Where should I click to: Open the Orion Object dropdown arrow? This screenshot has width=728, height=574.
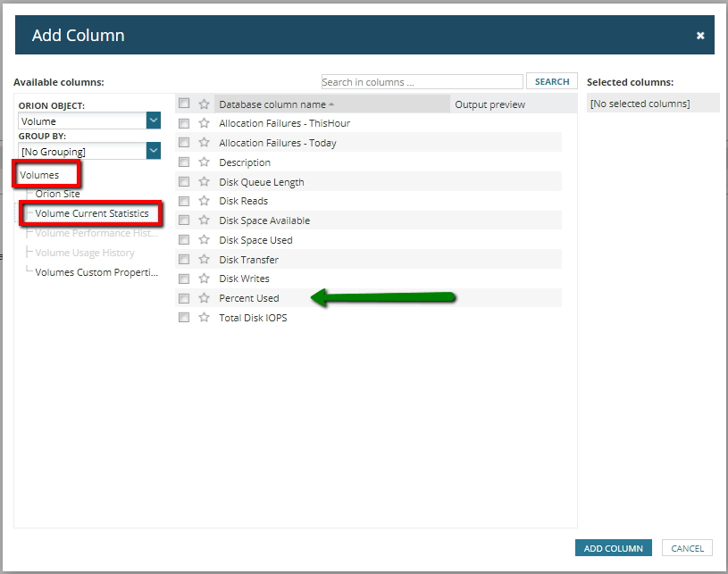154,121
